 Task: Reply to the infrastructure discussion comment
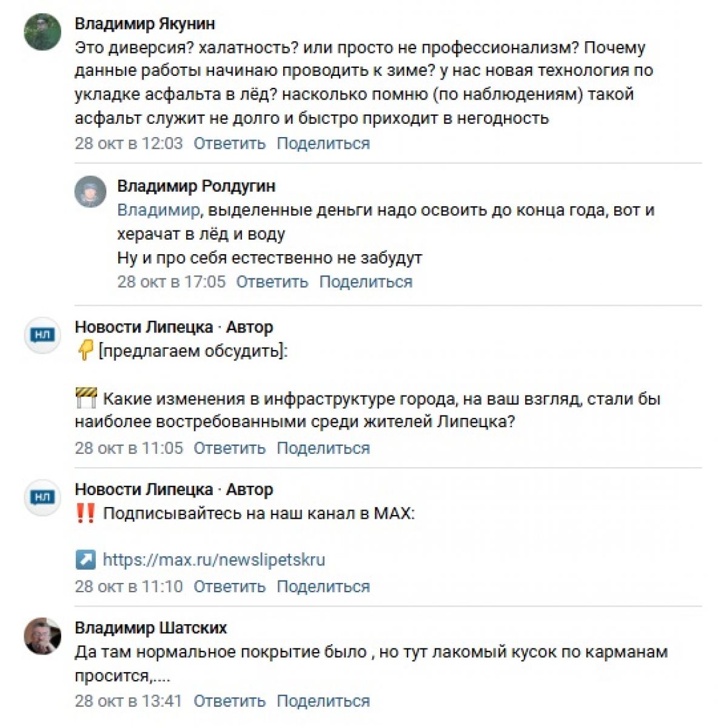[x=229, y=448]
